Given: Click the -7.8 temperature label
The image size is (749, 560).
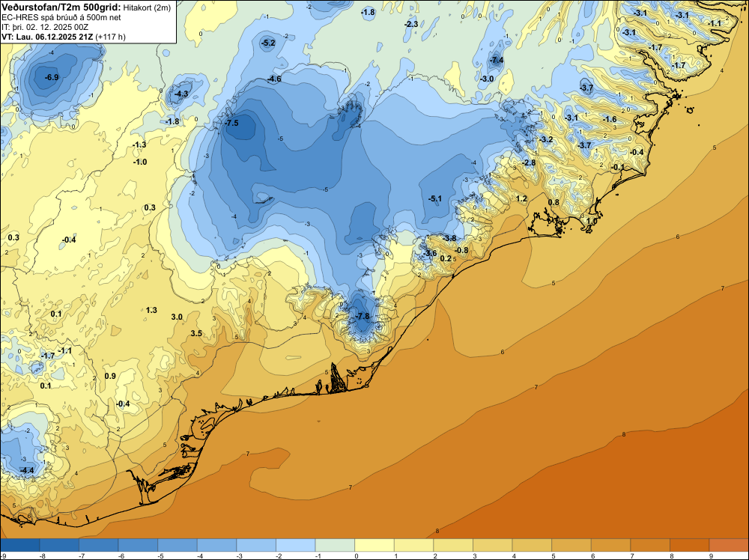Looking at the screenshot, I should click(x=363, y=316).
